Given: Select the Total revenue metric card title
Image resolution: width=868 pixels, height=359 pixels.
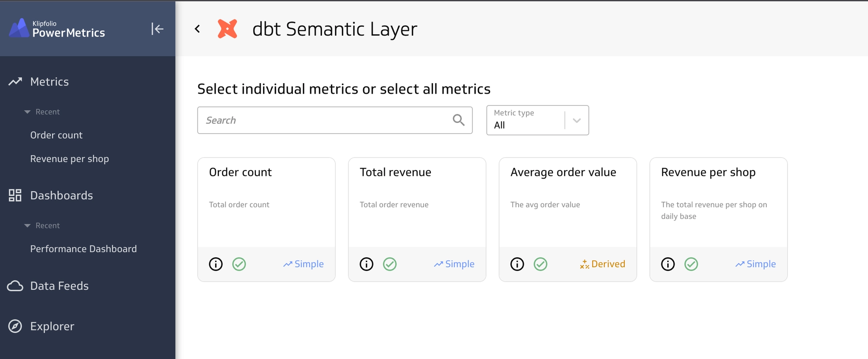Looking at the screenshot, I should [396, 172].
